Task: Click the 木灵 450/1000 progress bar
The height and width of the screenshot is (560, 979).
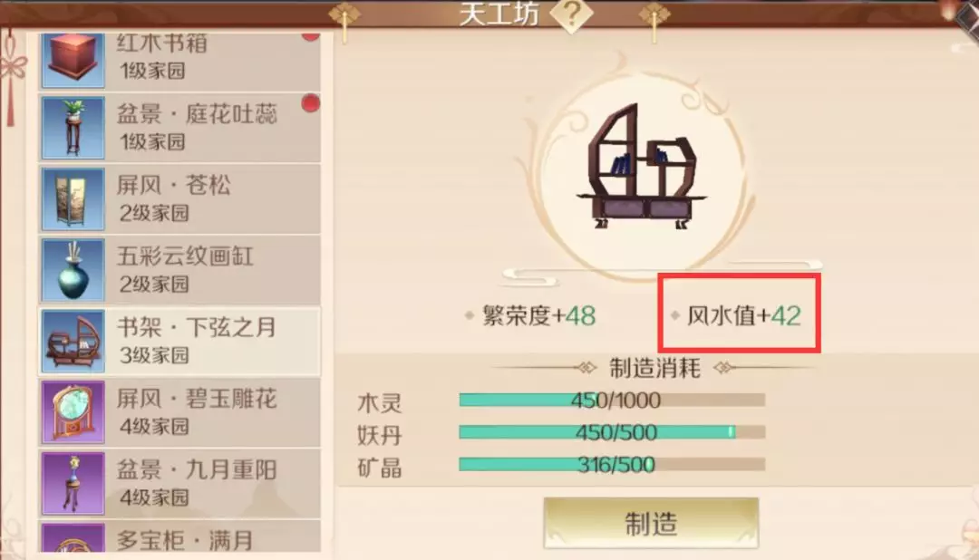Action: (612, 401)
